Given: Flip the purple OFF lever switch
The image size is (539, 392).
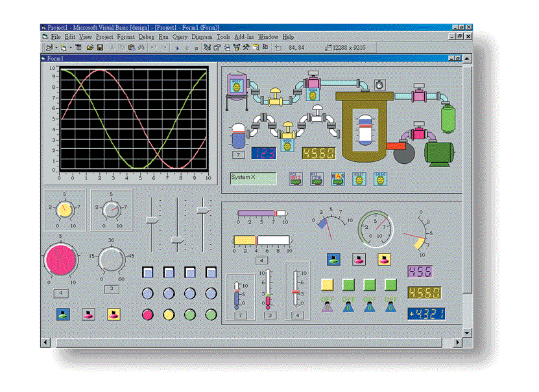Looking at the screenshot, I should pyautogui.click(x=328, y=304).
